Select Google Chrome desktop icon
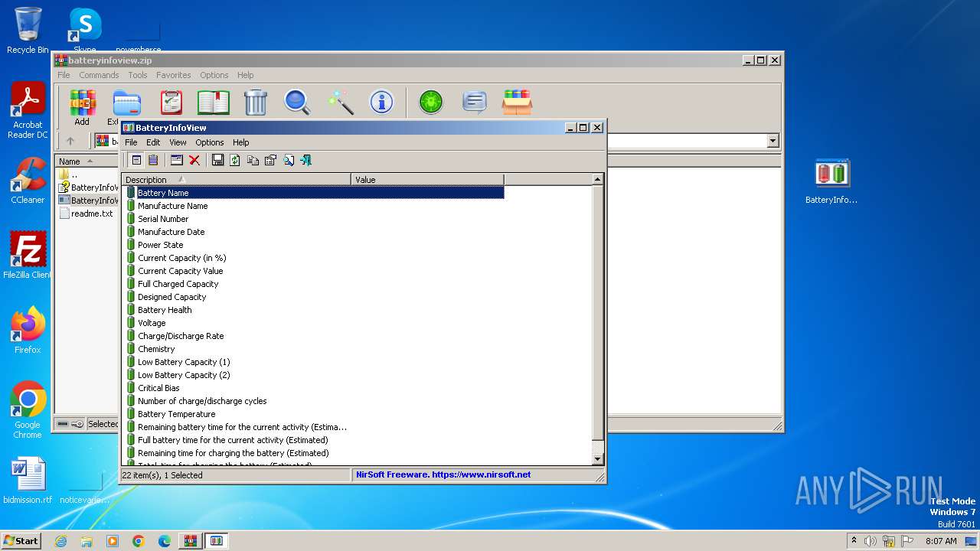Screen dimensions: 980x551 [28, 410]
